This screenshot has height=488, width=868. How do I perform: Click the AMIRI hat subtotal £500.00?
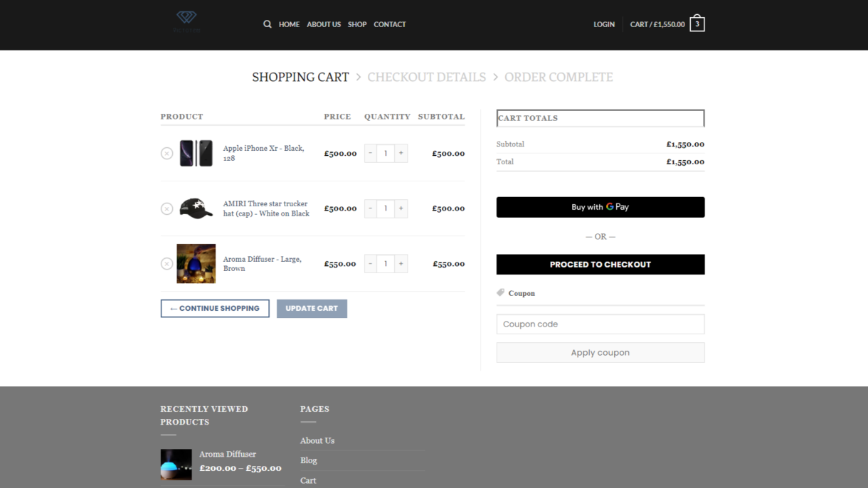[x=448, y=208]
